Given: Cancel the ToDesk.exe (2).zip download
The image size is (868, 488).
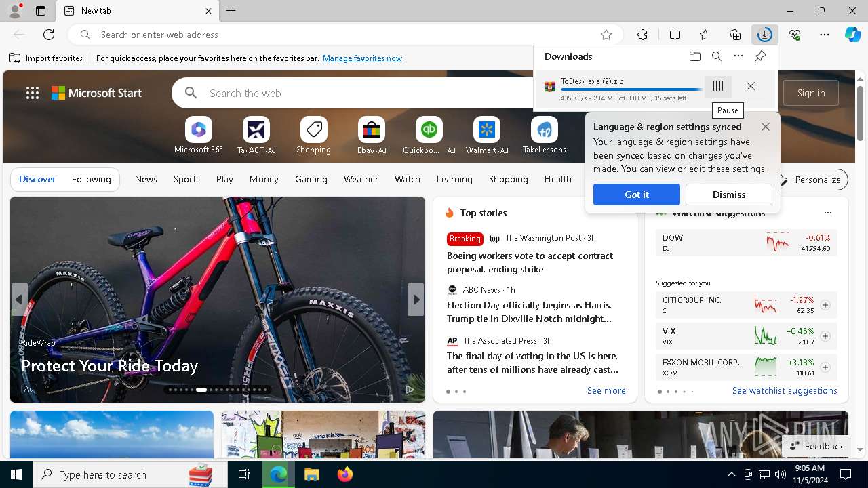Looking at the screenshot, I should [x=751, y=86].
